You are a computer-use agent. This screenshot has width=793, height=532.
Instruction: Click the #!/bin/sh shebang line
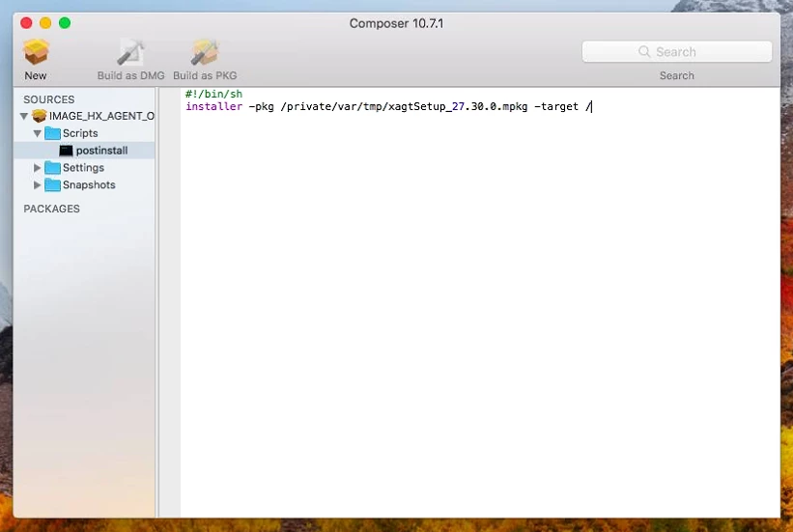[x=213, y=94]
